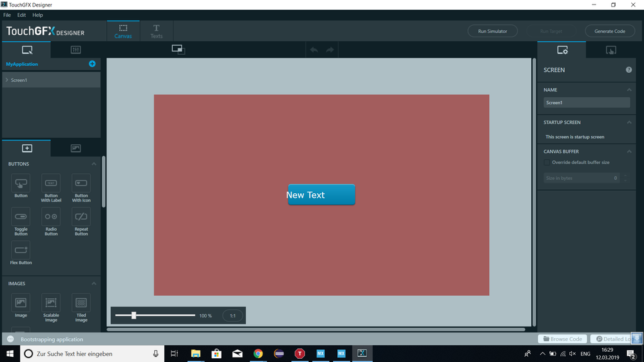Switch to the Canvas tab

pos(122,31)
